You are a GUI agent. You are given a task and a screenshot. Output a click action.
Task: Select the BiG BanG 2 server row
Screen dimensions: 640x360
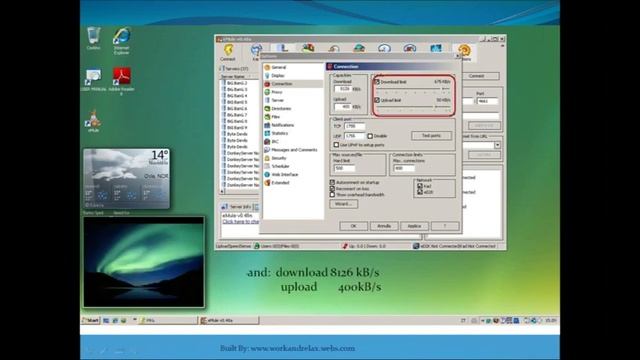(240, 83)
